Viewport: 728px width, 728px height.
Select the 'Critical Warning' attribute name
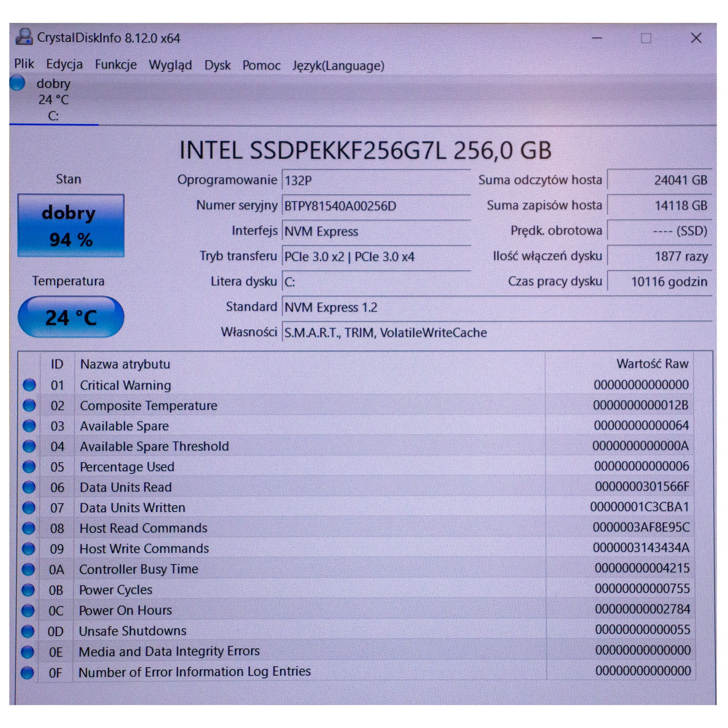click(125, 385)
